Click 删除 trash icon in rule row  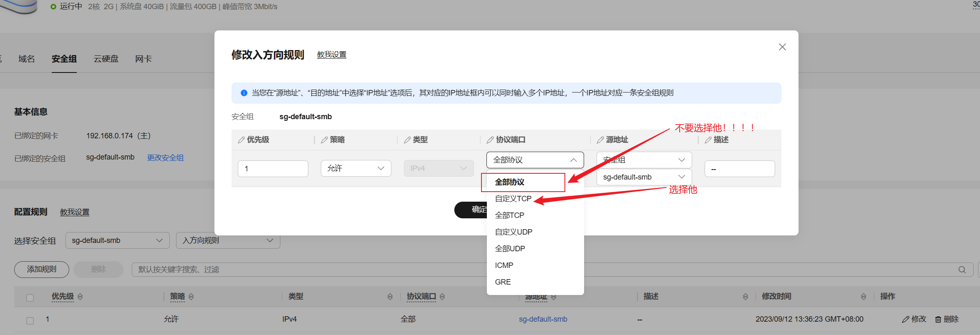(x=938, y=320)
